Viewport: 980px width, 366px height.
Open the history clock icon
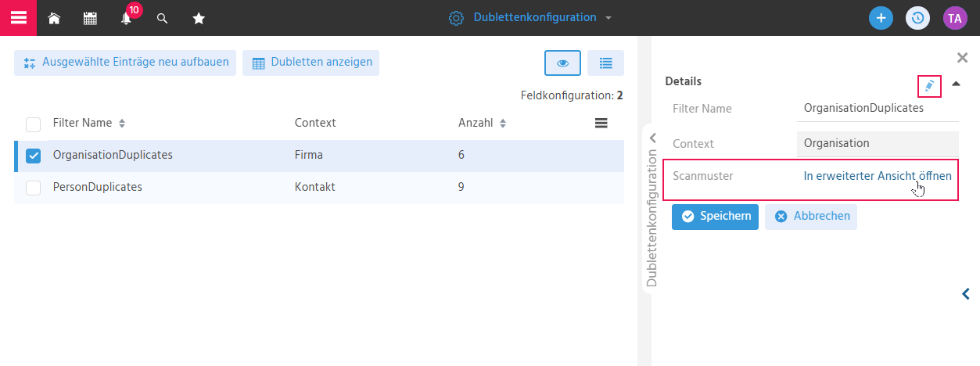point(918,18)
